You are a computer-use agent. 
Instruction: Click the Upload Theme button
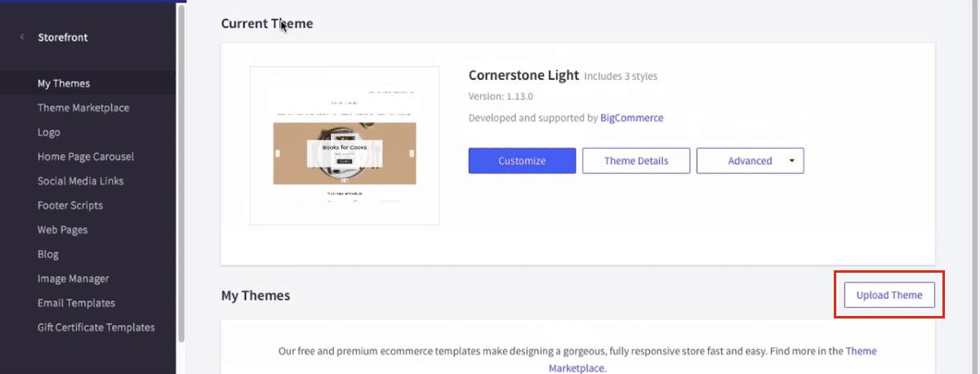pyautogui.click(x=889, y=295)
